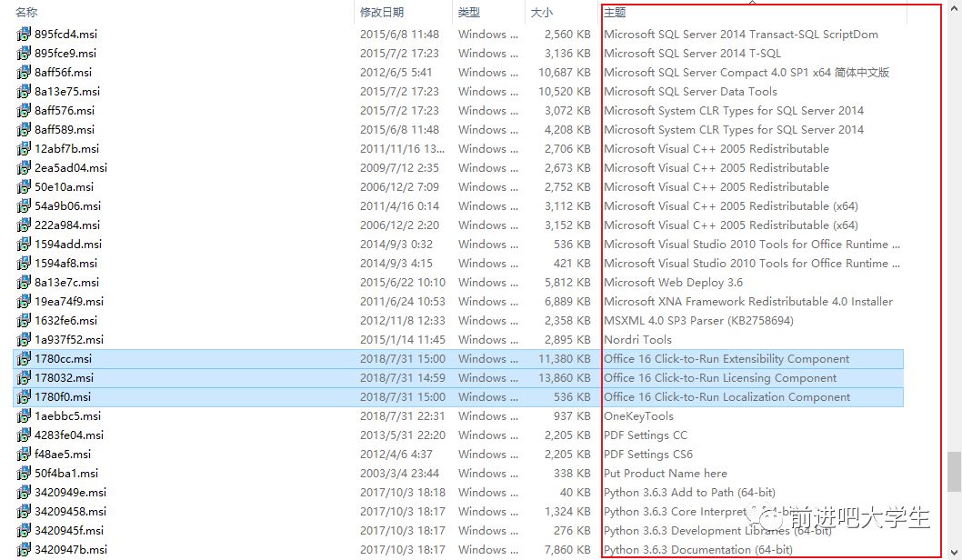Image resolution: width=962 pixels, height=560 pixels.
Task: Click subject Microsoft SQL Server 2014 Transact-SQL ScriptDom
Action: 740,35
